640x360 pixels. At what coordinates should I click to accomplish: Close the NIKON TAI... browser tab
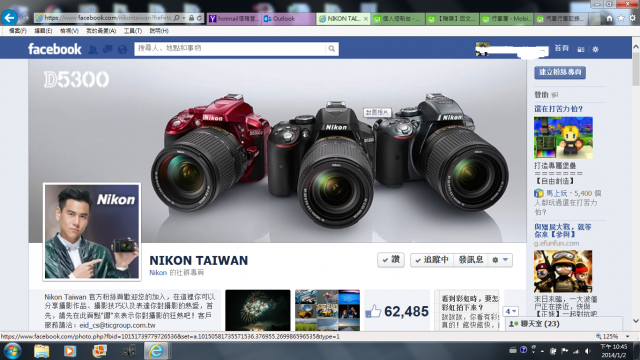pos(366,19)
